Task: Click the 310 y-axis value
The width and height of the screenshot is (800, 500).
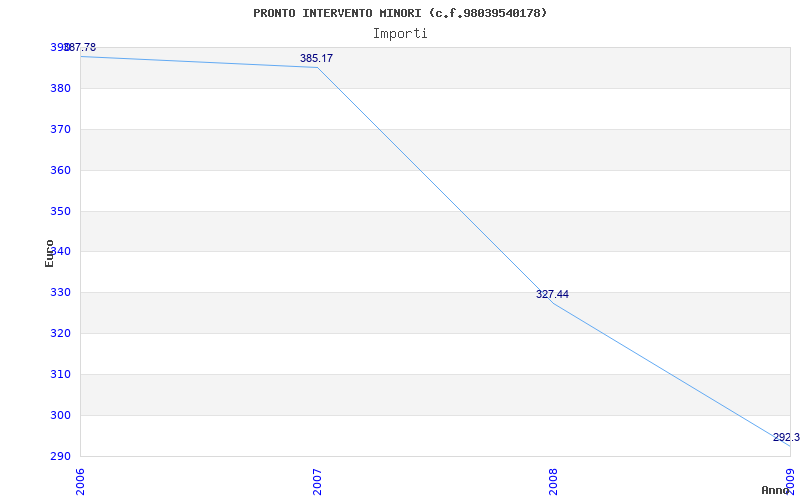Action: 60,374
